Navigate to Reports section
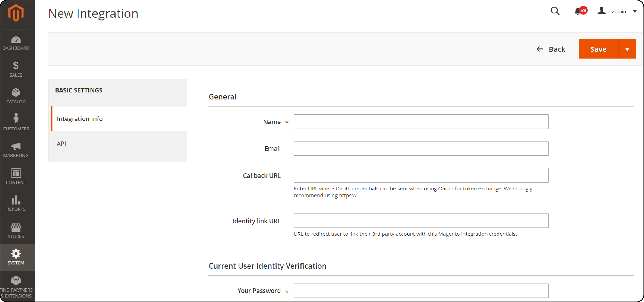The width and height of the screenshot is (644, 302). tap(16, 204)
